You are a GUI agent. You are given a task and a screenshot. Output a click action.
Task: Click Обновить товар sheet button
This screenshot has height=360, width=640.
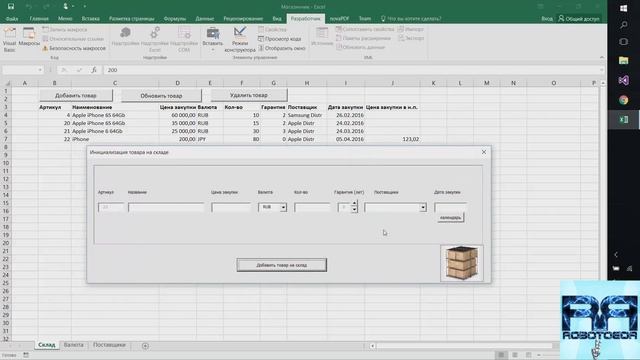click(161, 96)
